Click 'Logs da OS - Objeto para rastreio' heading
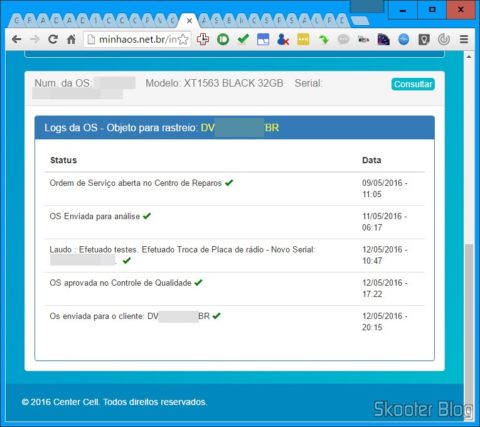Viewport: 480px width, 427px height. [x=120, y=128]
